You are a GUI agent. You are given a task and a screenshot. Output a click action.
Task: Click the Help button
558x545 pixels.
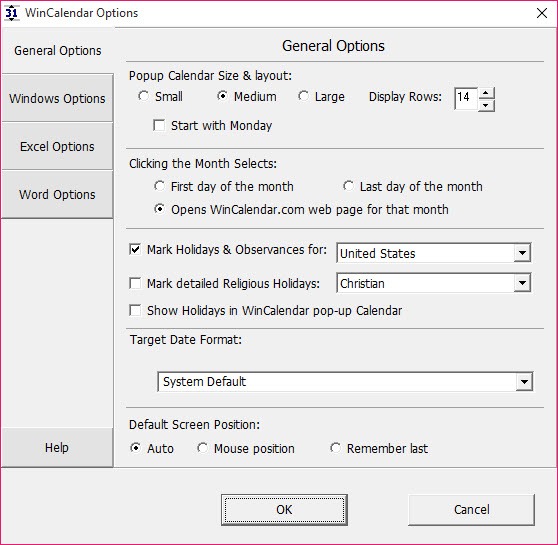57,447
